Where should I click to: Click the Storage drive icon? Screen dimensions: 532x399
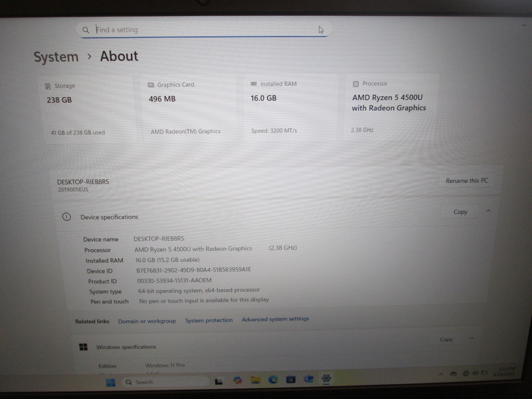click(48, 86)
